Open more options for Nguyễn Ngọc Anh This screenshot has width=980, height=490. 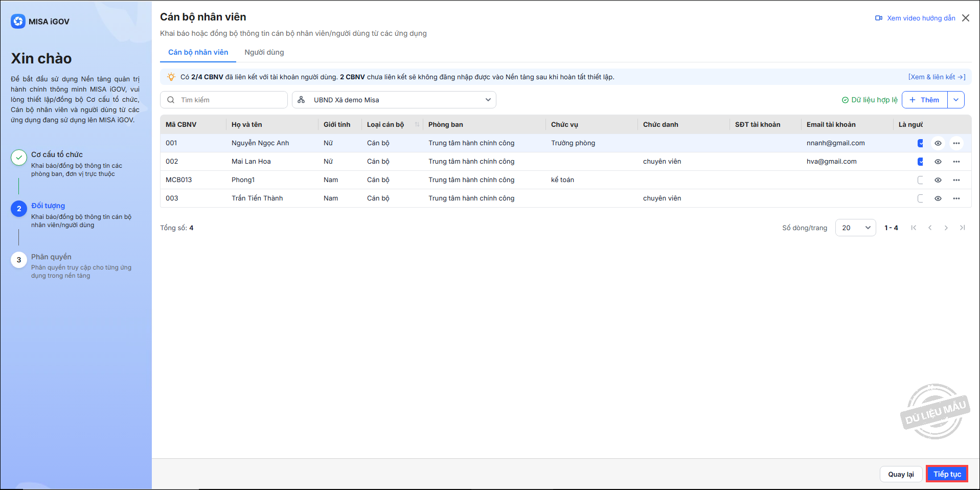pos(956,143)
